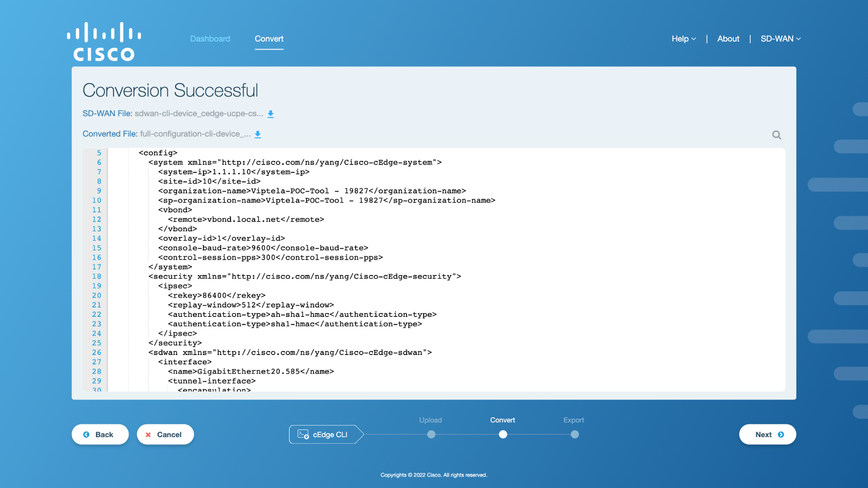Click the Back arrow button icon

coord(87,434)
